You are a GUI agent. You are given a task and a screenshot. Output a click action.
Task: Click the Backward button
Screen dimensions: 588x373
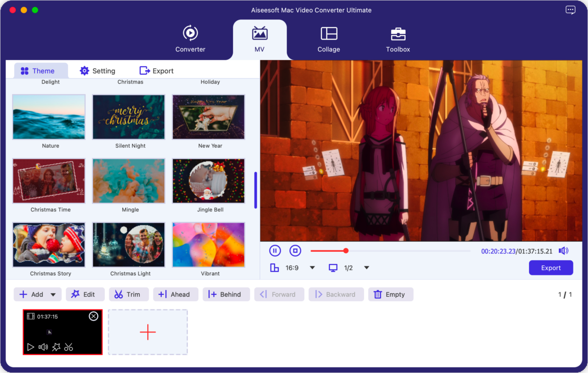(336, 294)
